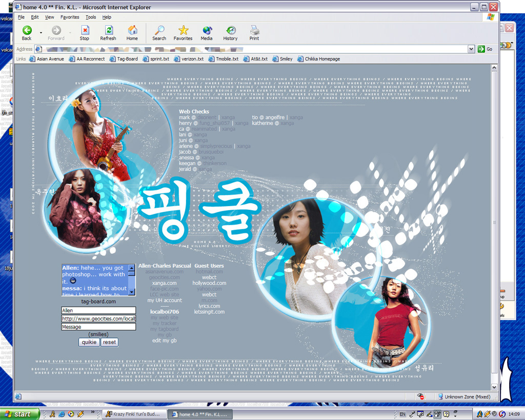Open the verizon.txt links shortcut
The width and height of the screenshot is (525, 420).
pyautogui.click(x=189, y=59)
